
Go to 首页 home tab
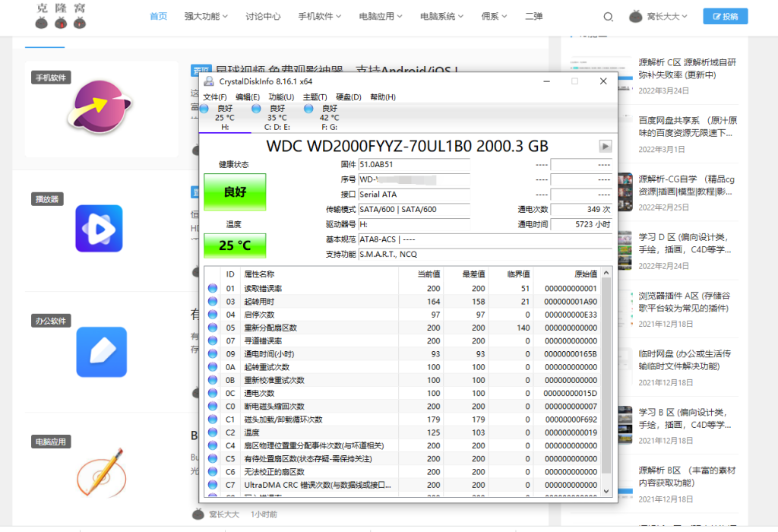click(158, 17)
